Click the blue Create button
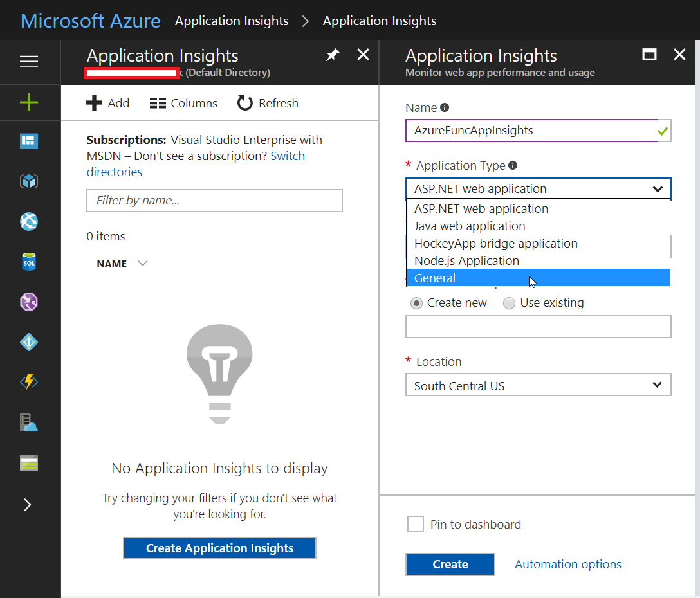Viewport: 700px width, 598px height. (x=450, y=565)
